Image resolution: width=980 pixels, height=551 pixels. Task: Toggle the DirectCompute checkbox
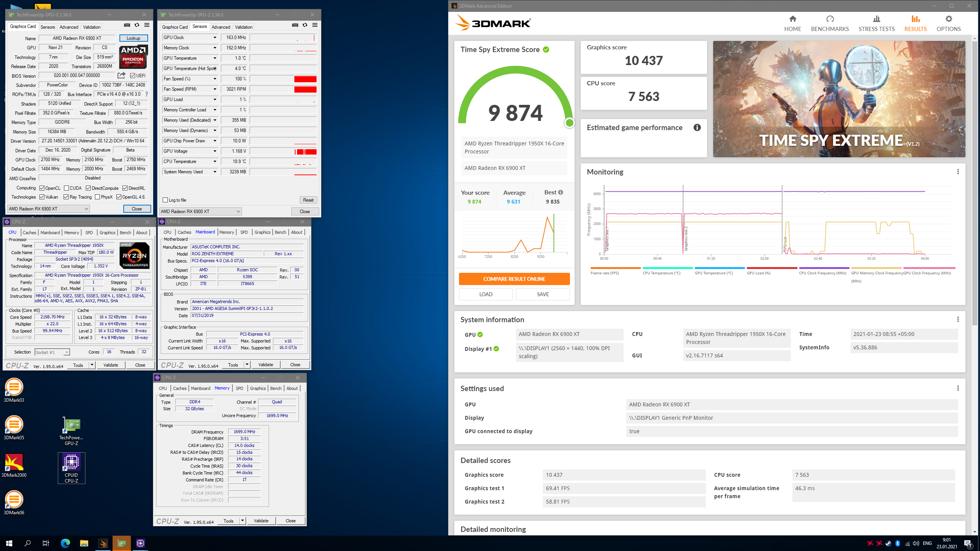point(88,188)
